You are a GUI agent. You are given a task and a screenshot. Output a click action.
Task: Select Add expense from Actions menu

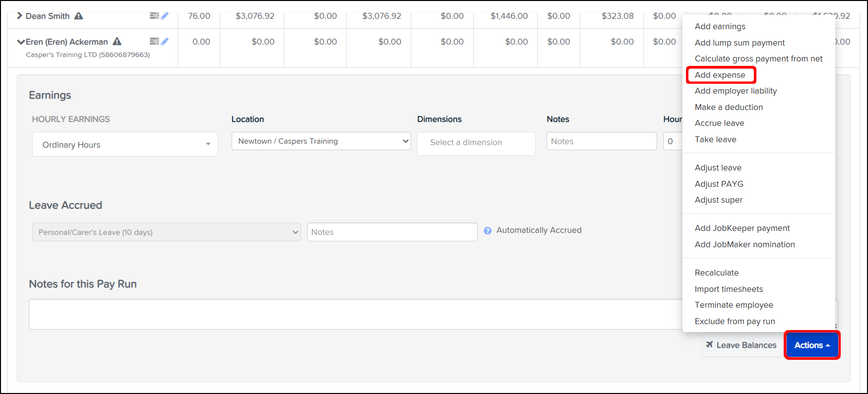pos(720,75)
